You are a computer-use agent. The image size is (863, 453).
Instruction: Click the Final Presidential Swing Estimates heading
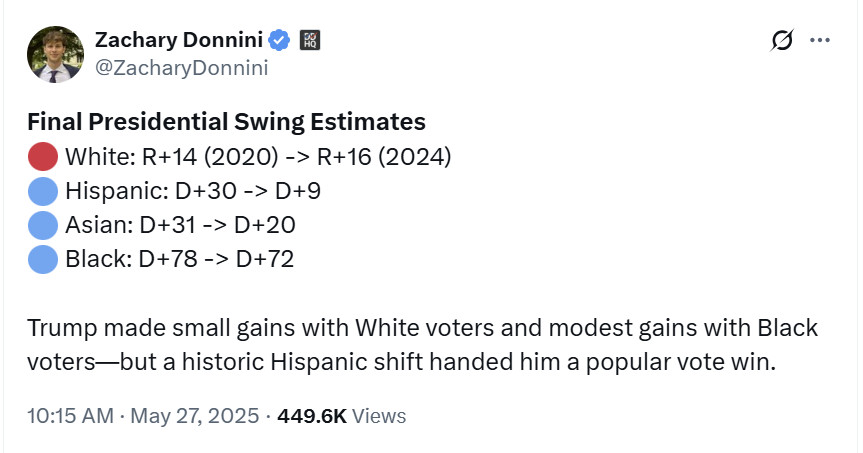[x=226, y=122]
